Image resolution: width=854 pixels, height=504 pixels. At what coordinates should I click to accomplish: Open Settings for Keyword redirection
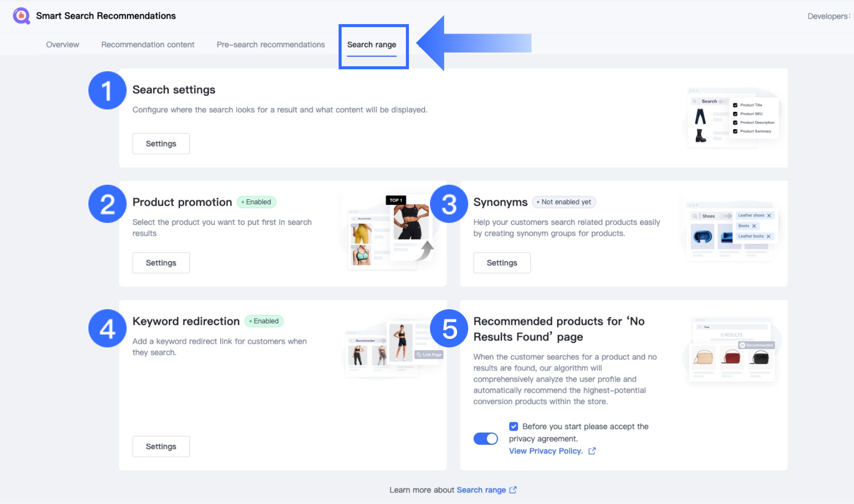[161, 446]
